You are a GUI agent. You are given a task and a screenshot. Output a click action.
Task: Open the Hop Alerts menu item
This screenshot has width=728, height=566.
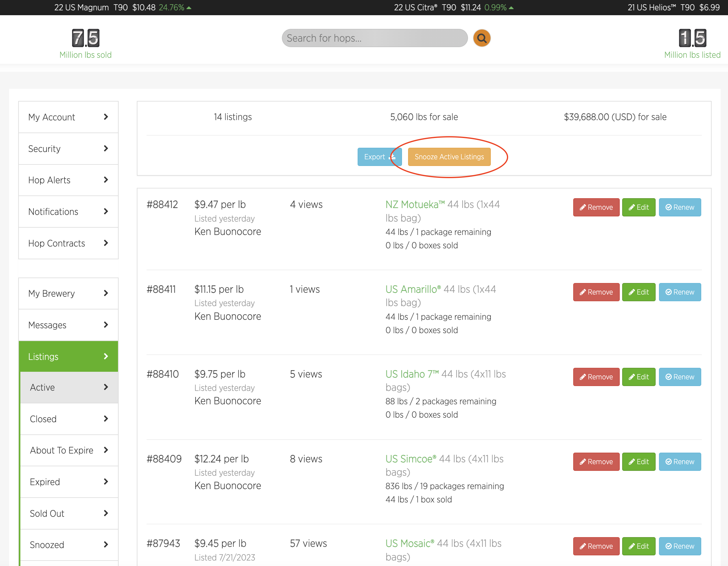[68, 180]
